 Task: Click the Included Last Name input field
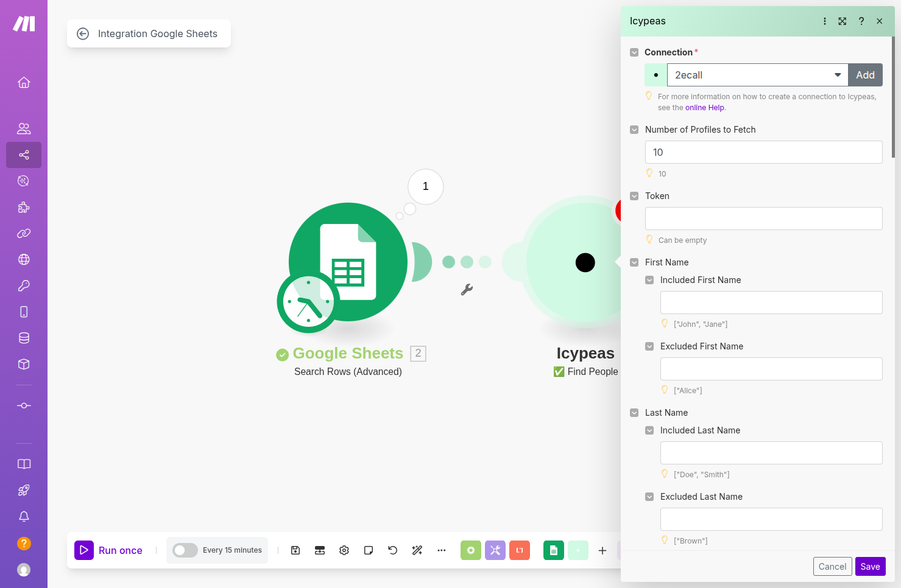click(x=771, y=453)
